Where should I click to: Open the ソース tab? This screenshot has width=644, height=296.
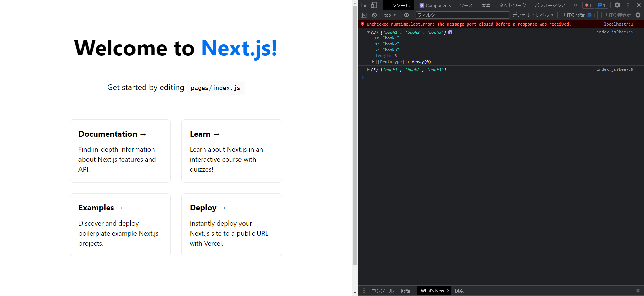tap(466, 5)
